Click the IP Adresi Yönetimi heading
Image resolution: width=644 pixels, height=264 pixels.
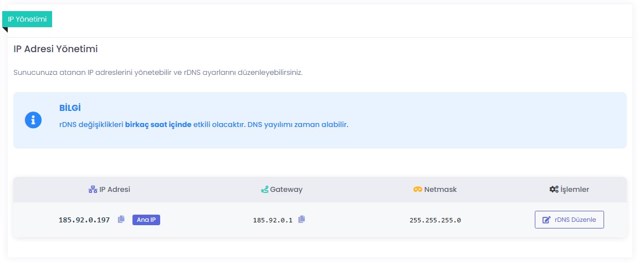(55, 49)
